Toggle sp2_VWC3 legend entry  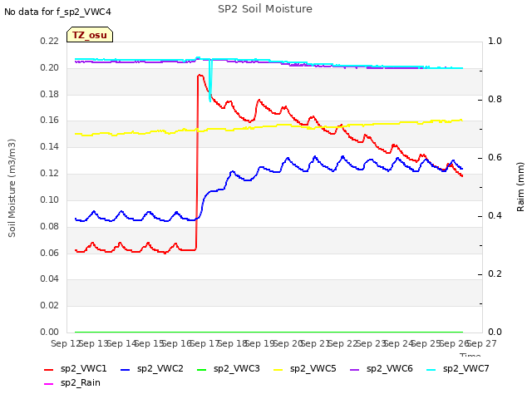[229, 368]
